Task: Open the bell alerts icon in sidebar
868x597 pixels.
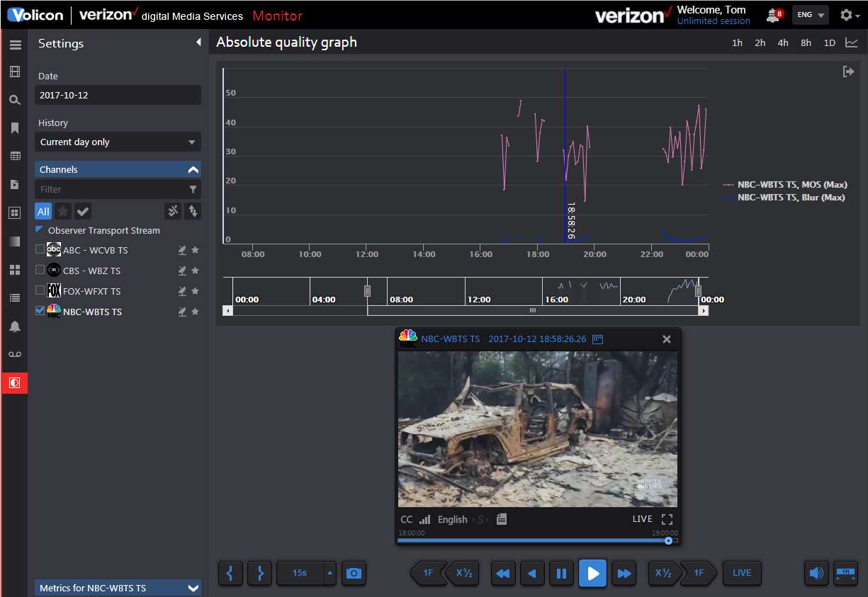Action: click(x=15, y=326)
